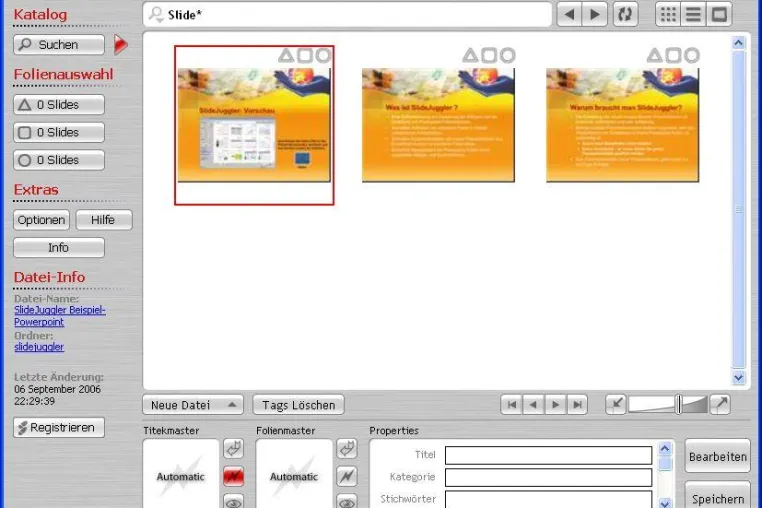Click the Titel input field

[548, 455]
